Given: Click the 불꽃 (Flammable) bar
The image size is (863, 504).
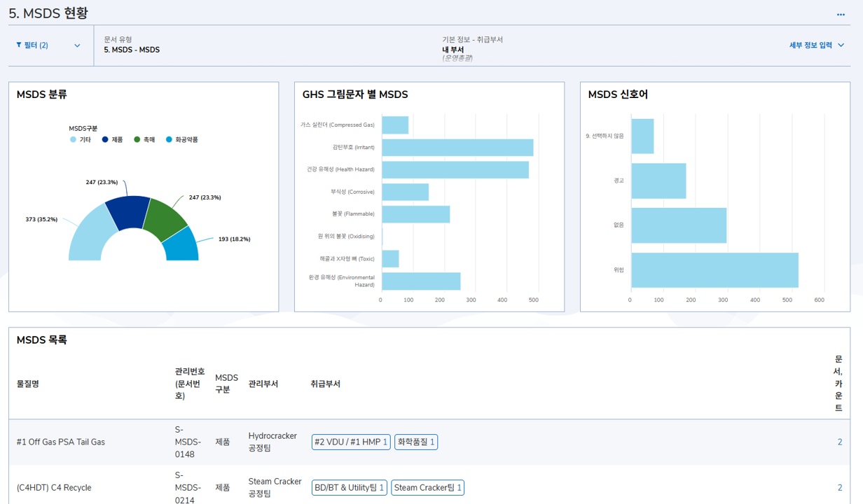Looking at the screenshot, I should point(415,214).
